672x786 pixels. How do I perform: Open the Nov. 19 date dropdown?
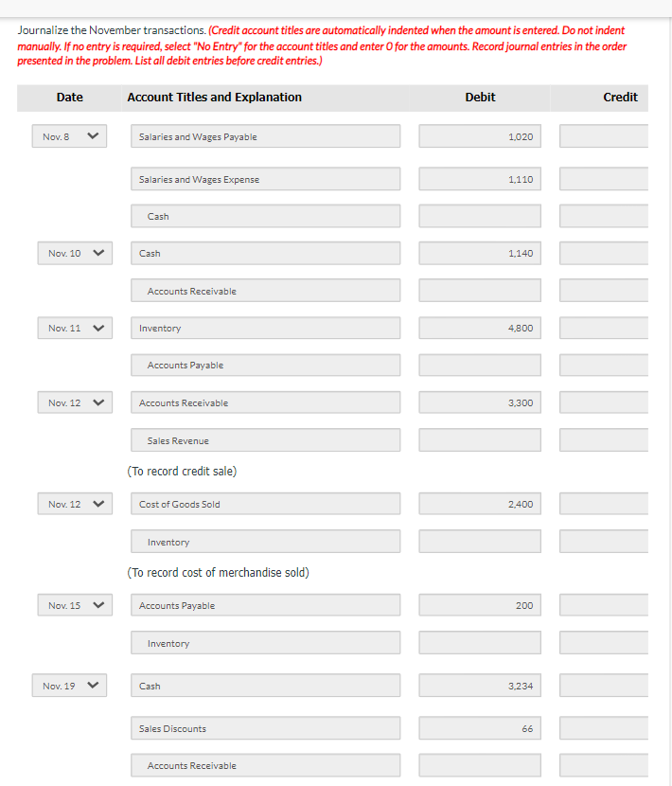click(68, 685)
